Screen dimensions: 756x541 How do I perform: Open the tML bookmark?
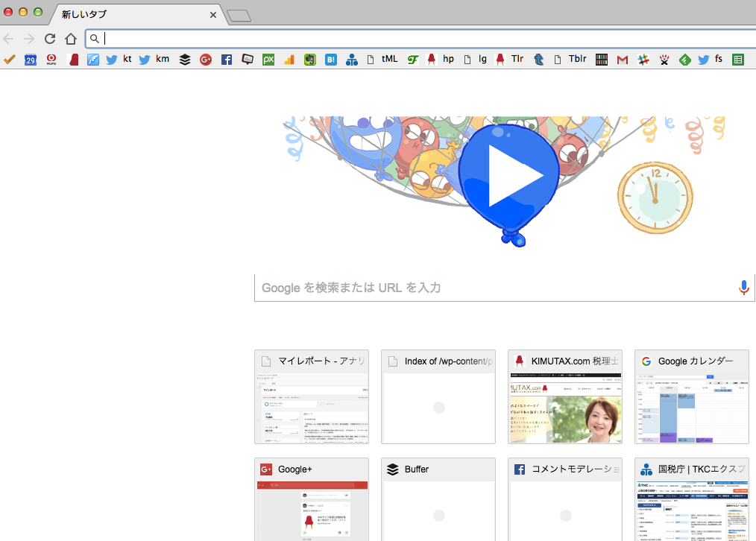(x=382, y=60)
